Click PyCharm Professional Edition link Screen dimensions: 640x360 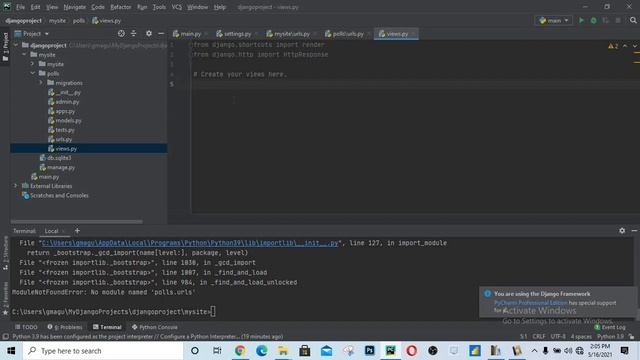point(531,303)
